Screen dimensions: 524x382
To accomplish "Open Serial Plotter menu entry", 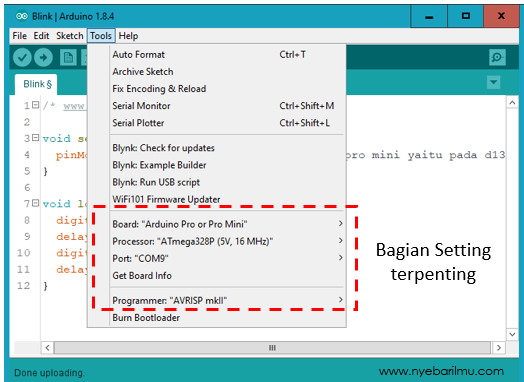I will (217, 123).
